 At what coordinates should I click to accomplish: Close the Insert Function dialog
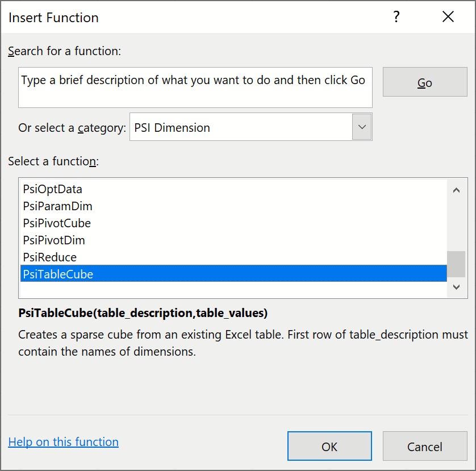click(x=448, y=17)
